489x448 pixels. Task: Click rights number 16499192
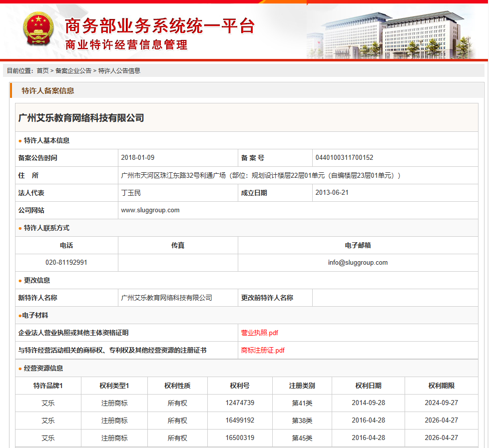tap(240, 420)
